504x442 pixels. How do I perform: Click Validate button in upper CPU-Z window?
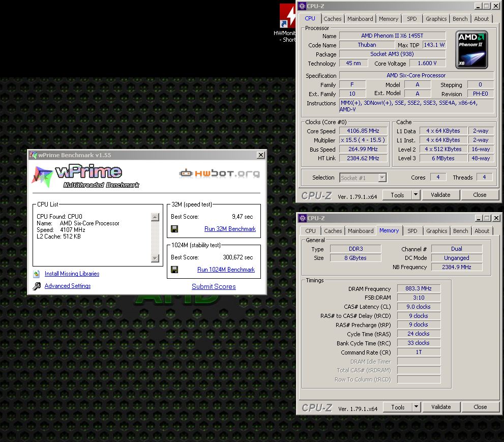point(440,195)
